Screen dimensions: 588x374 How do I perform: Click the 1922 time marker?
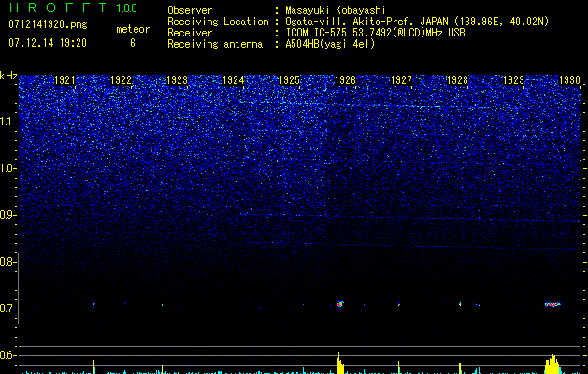tap(121, 80)
